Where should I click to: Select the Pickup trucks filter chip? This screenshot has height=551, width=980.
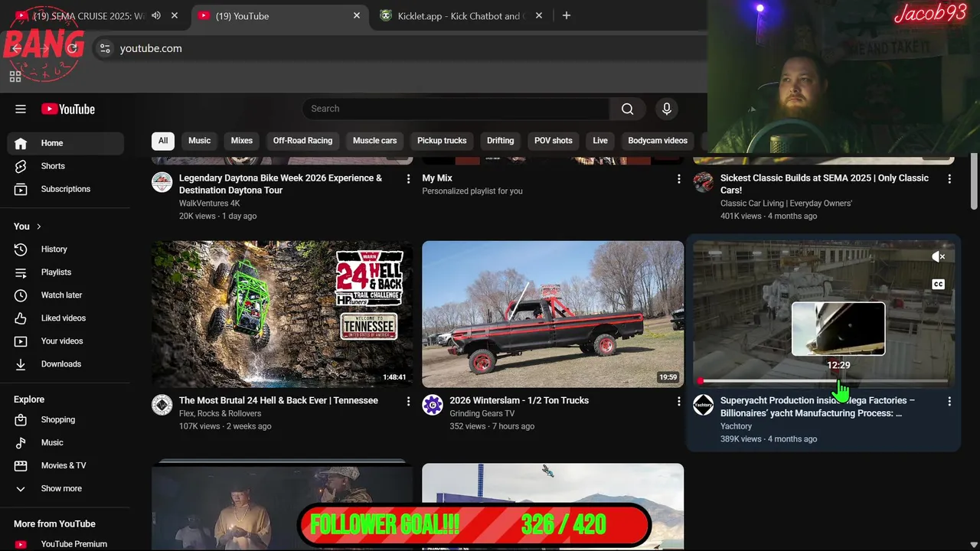click(x=442, y=141)
